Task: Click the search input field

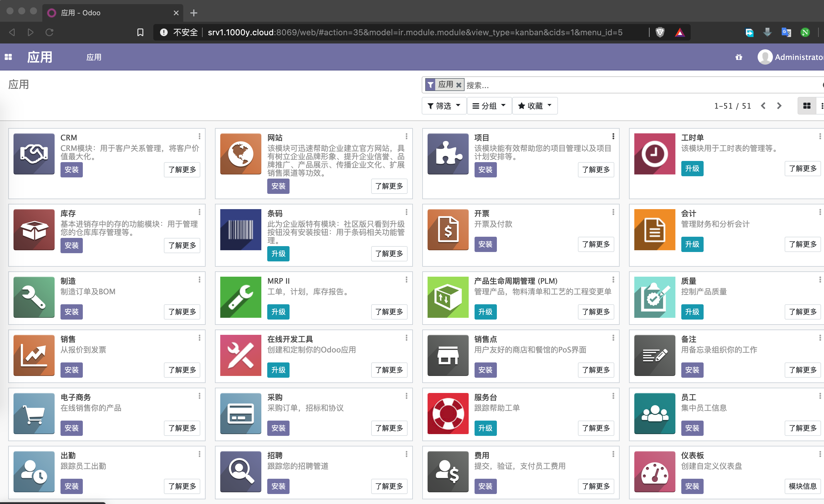Action: point(642,85)
